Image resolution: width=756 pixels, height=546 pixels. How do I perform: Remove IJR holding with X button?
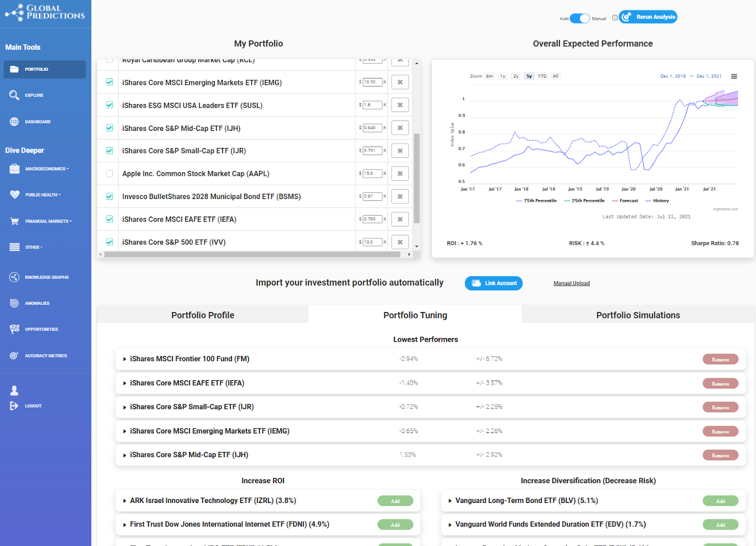click(400, 151)
